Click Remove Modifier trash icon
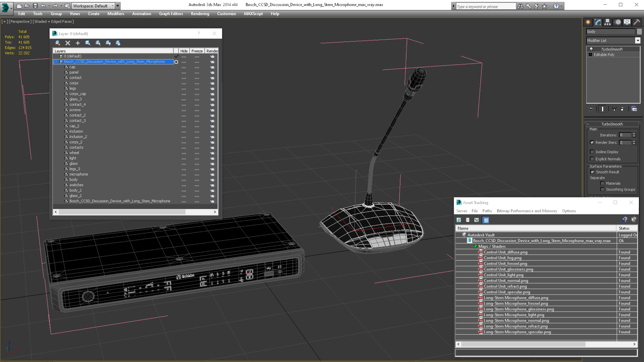Image resolution: width=644 pixels, height=362 pixels. point(622,109)
